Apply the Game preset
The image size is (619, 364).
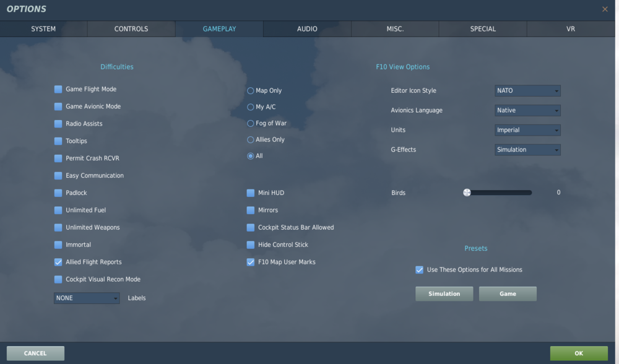coord(508,293)
